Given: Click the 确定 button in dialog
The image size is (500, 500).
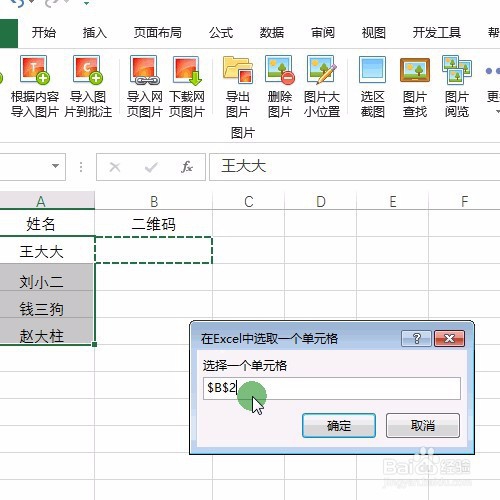Looking at the screenshot, I should (x=339, y=425).
